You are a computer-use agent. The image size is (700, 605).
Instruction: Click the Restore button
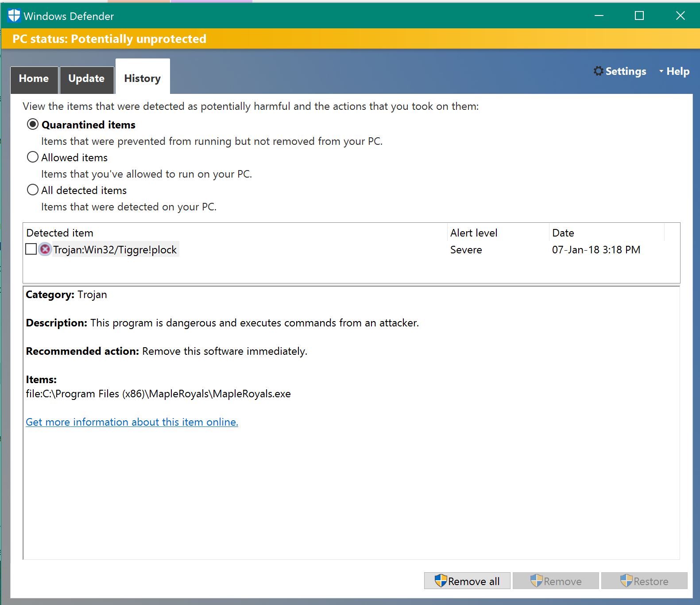pyautogui.click(x=644, y=581)
